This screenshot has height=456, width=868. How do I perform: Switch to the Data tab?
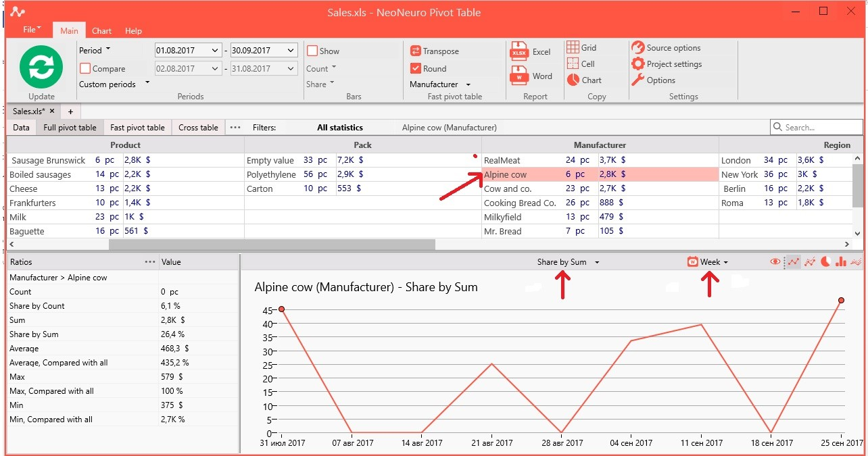(x=21, y=127)
